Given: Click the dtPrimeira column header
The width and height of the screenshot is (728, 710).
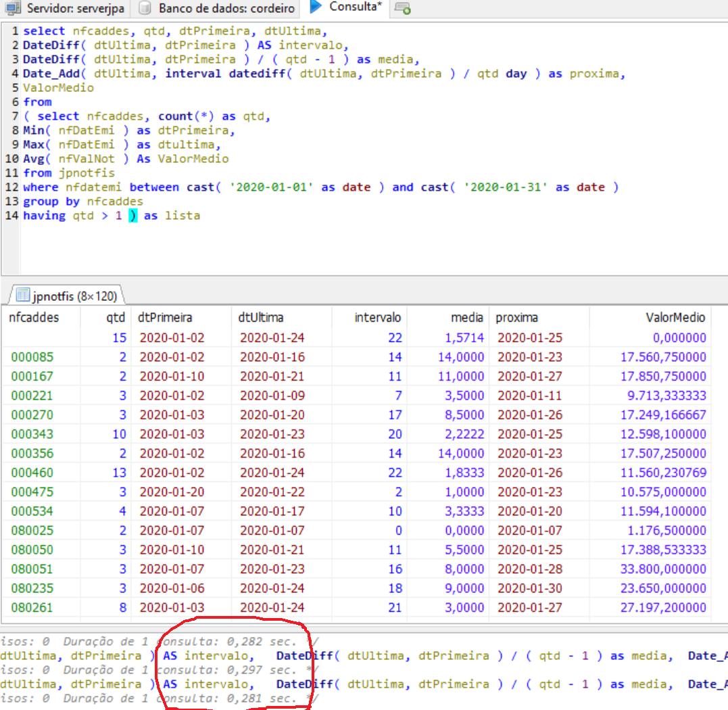Looking at the screenshot, I should coord(166,317).
